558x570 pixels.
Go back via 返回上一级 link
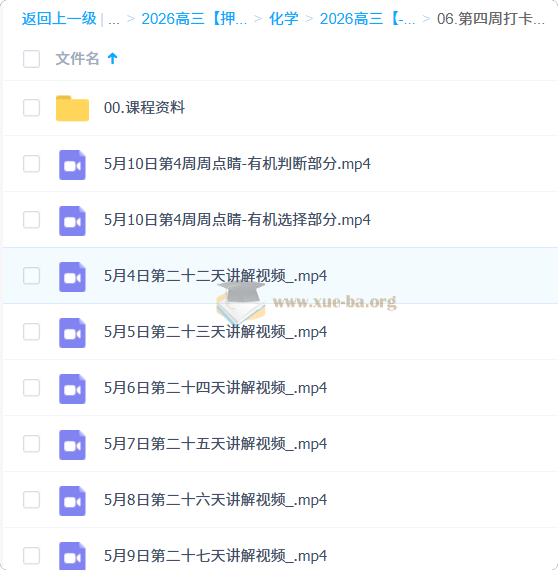(59, 19)
